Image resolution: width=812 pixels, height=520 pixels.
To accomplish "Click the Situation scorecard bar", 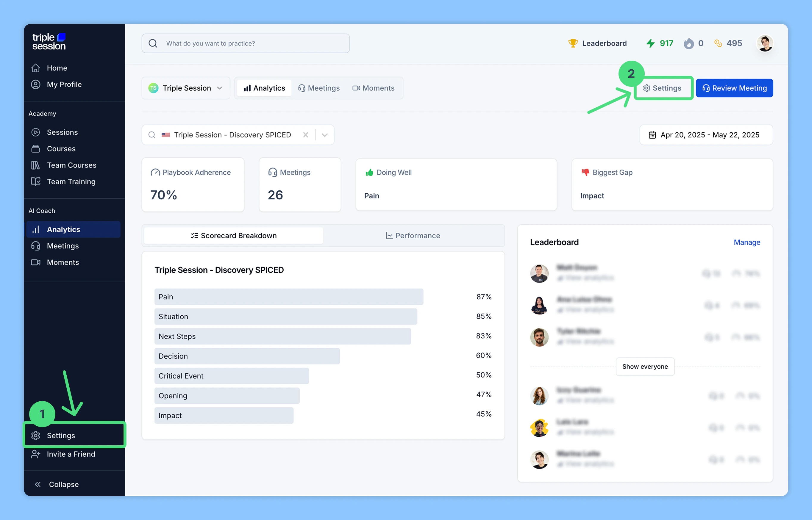I will [286, 317].
